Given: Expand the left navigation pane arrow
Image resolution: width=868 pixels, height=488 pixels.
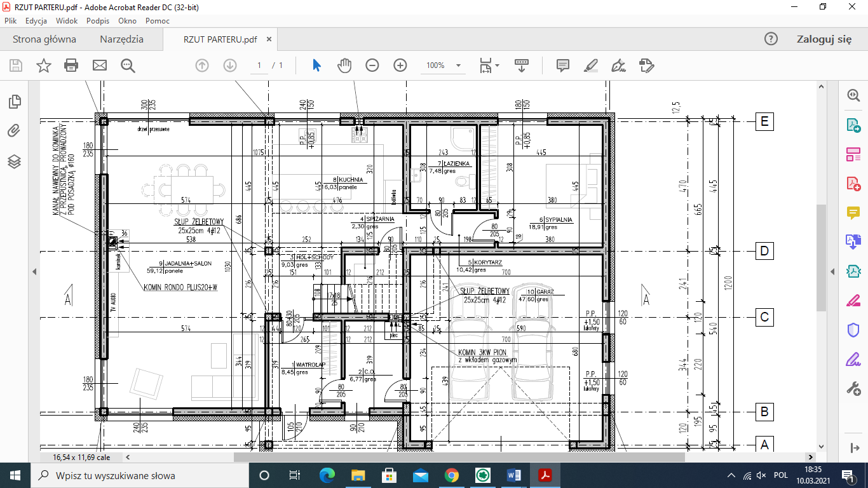Looking at the screenshot, I should (x=34, y=271).
